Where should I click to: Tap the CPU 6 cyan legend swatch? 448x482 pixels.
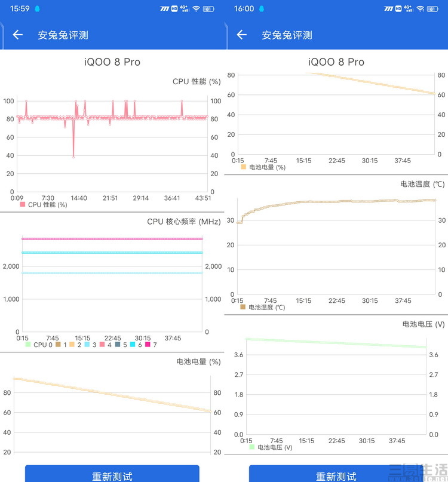coord(133,344)
